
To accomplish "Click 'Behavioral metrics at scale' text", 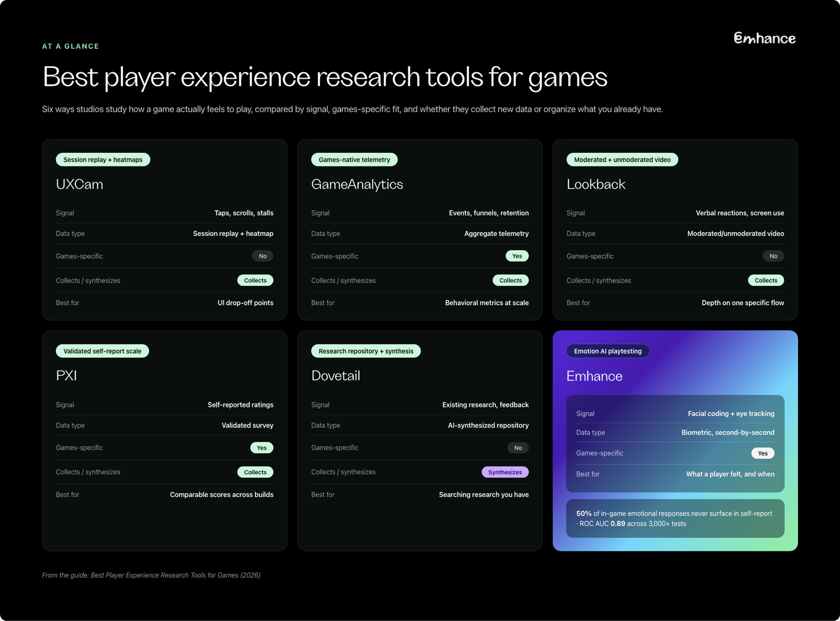I will tap(487, 303).
